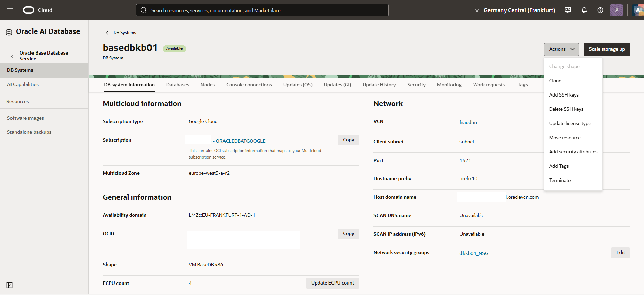Open Standalone backups in the sidebar
This screenshot has height=295, width=644.
[x=44, y=132]
